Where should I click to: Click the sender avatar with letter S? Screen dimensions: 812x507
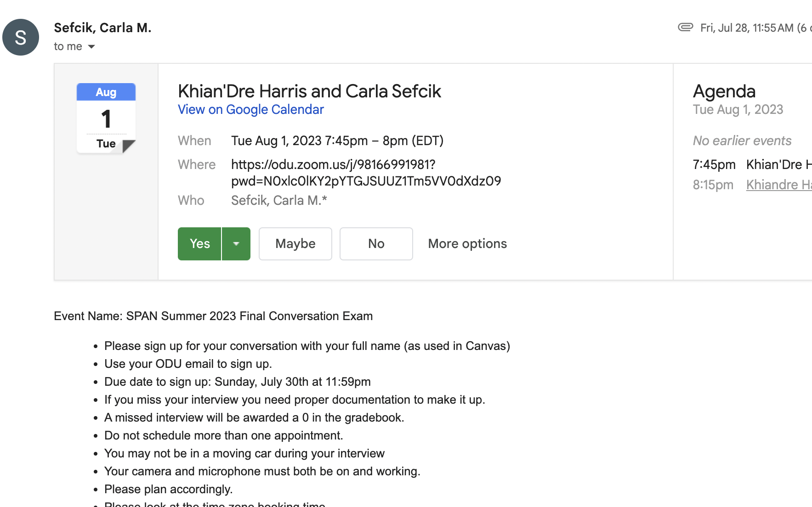(21, 37)
